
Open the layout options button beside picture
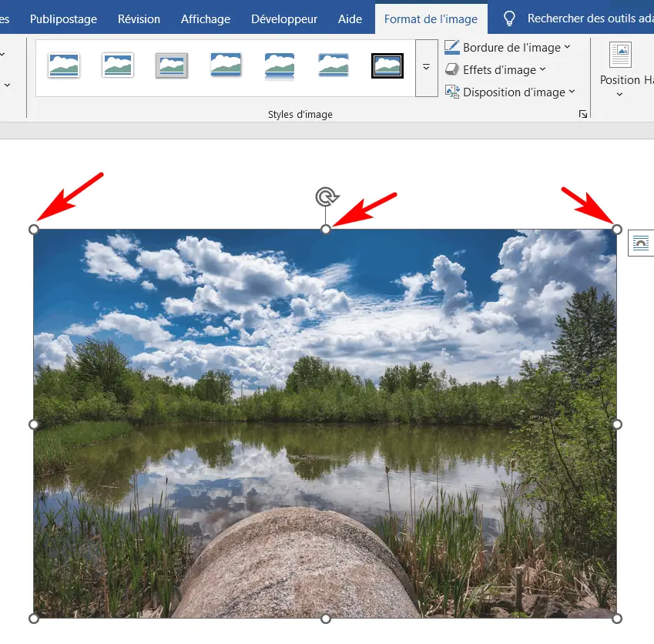[x=641, y=243]
